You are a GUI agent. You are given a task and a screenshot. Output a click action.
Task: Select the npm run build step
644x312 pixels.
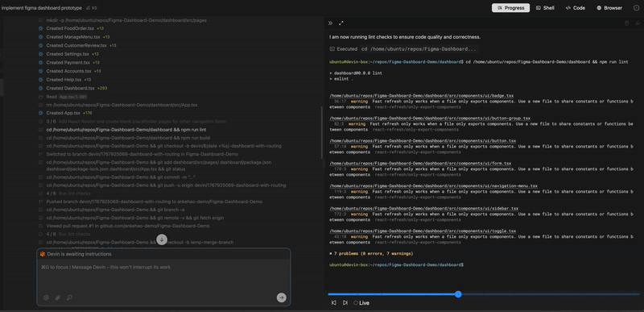coord(128,138)
